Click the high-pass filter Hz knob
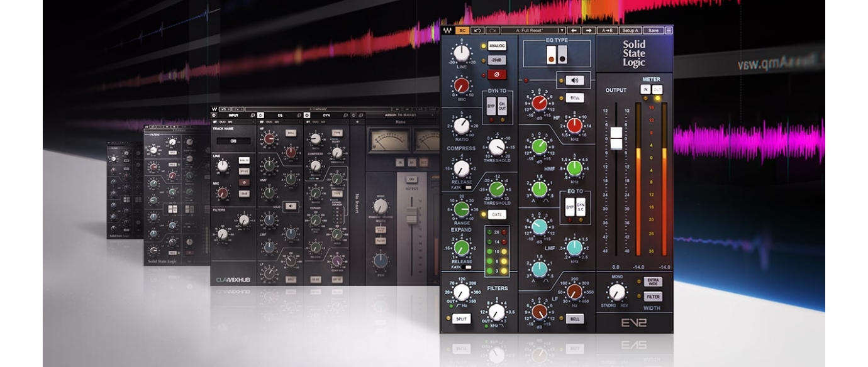868x367 pixels. click(x=462, y=292)
